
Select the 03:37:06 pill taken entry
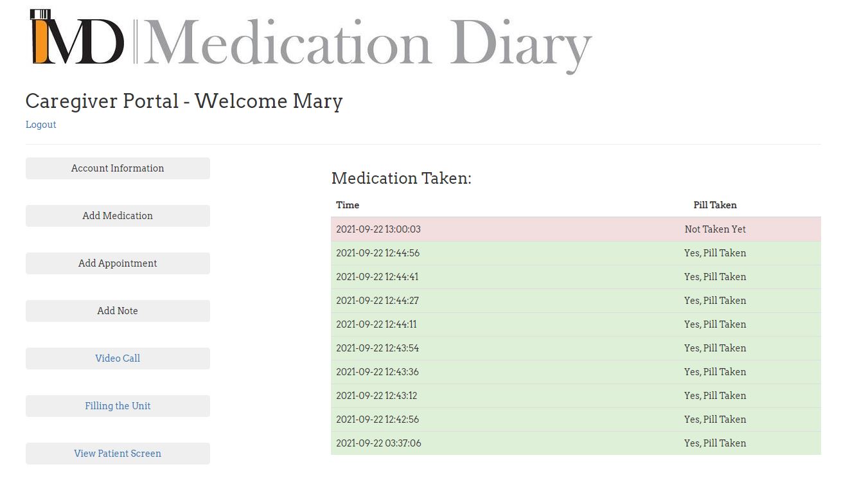[576, 443]
